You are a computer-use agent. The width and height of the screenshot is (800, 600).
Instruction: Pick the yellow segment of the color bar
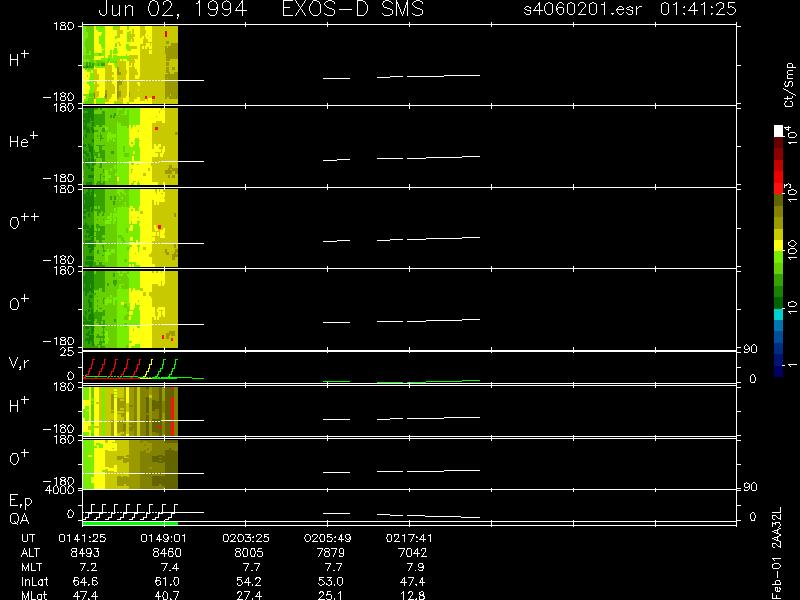pos(779,245)
